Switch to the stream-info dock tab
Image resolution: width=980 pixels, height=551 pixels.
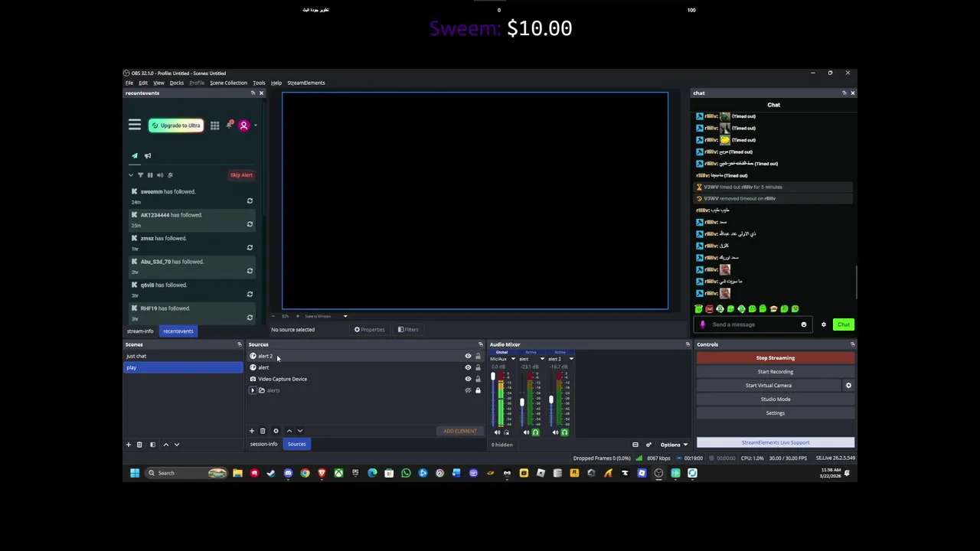click(x=140, y=331)
